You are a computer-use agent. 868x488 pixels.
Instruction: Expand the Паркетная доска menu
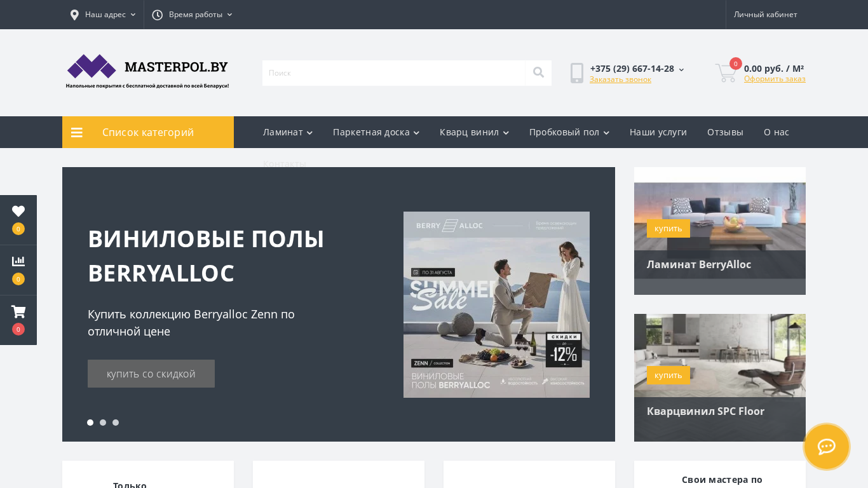pyautogui.click(x=376, y=132)
